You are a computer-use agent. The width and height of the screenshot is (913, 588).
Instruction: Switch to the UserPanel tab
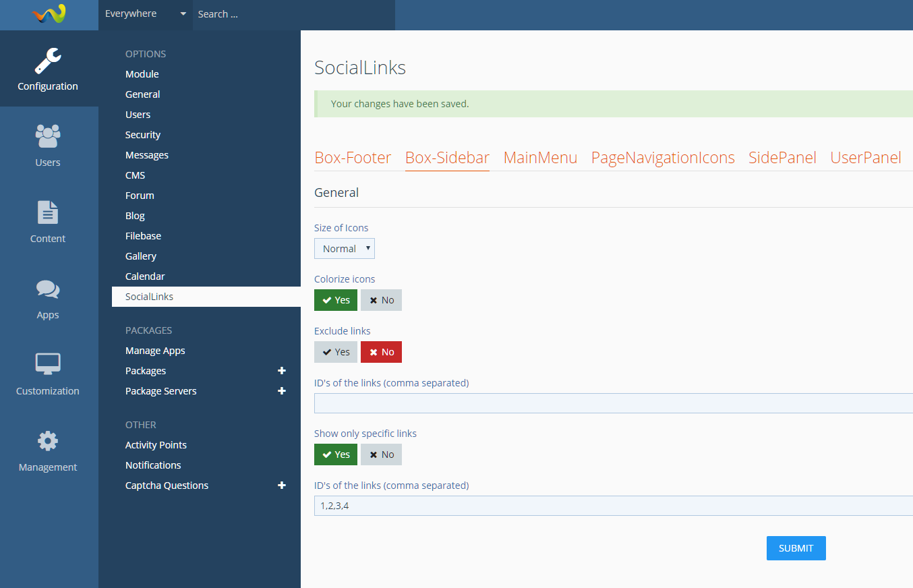tap(866, 158)
